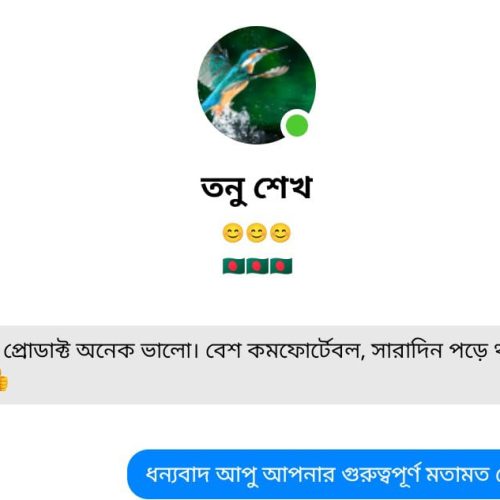Click the last Bangladesh flag emoji
The height and width of the screenshot is (500, 500).
[281, 266]
